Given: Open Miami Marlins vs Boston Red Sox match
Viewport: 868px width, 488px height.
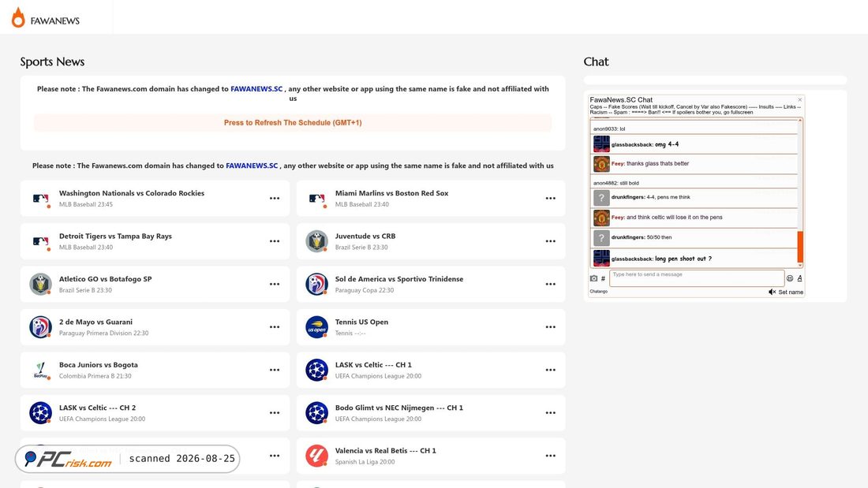Looking at the screenshot, I should (x=391, y=193).
